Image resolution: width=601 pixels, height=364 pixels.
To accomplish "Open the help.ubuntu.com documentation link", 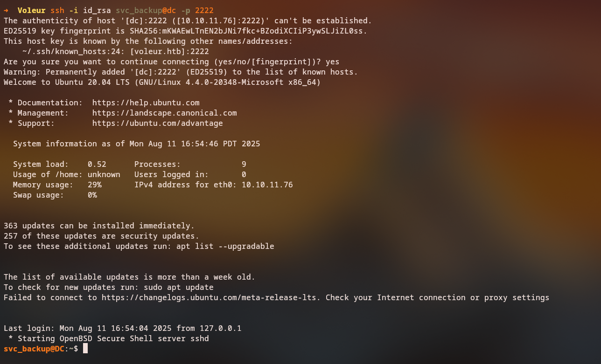I will [146, 103].
